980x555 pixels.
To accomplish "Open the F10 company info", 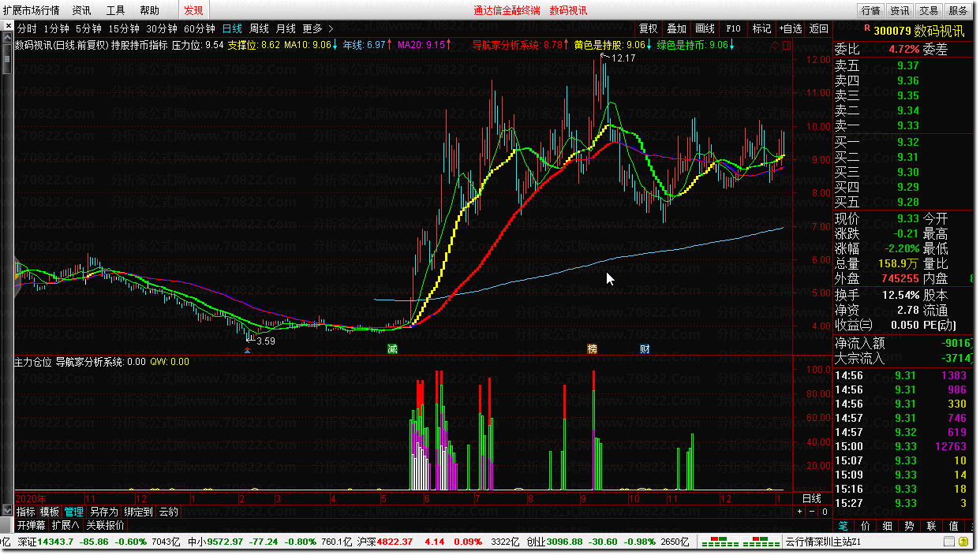I will 733,28.
